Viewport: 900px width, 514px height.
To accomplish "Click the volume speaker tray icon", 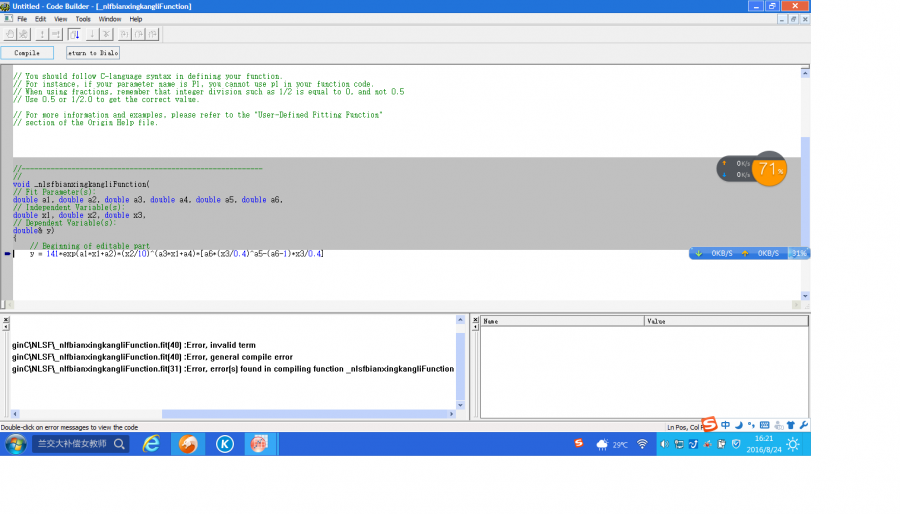I will tap(664, 444).
